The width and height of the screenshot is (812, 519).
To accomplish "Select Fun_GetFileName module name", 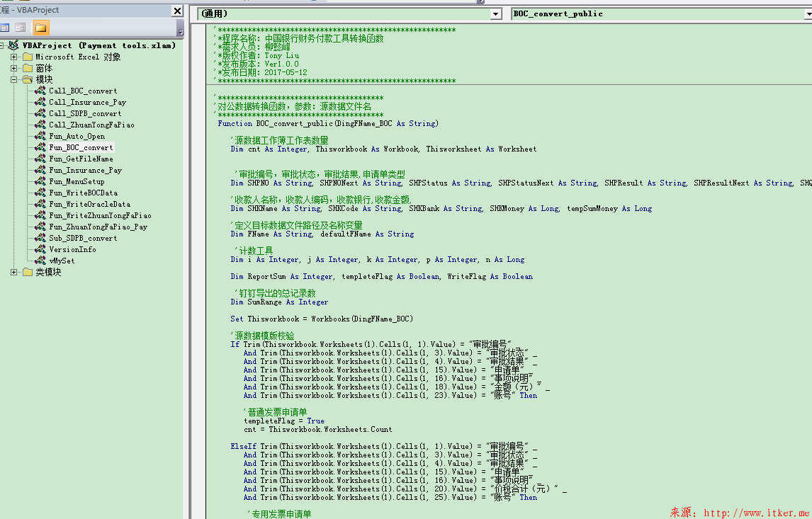I will click(x=81, y=159).
